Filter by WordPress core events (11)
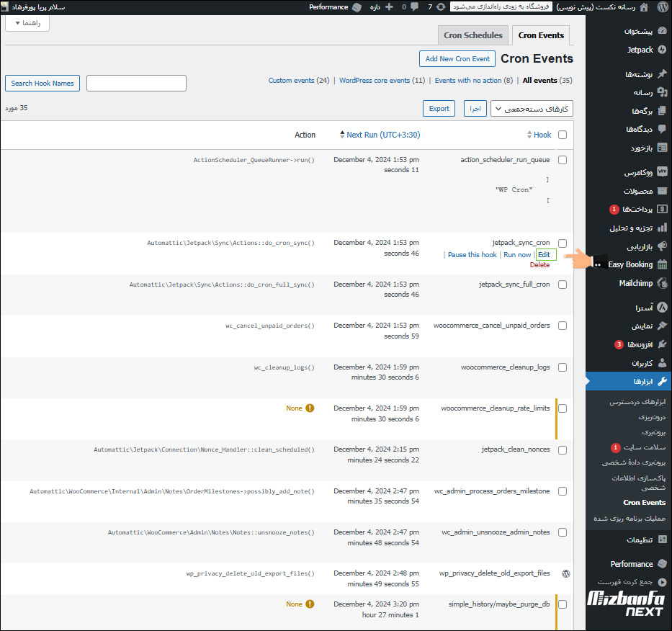672x631 pixels. click(382, 80)
